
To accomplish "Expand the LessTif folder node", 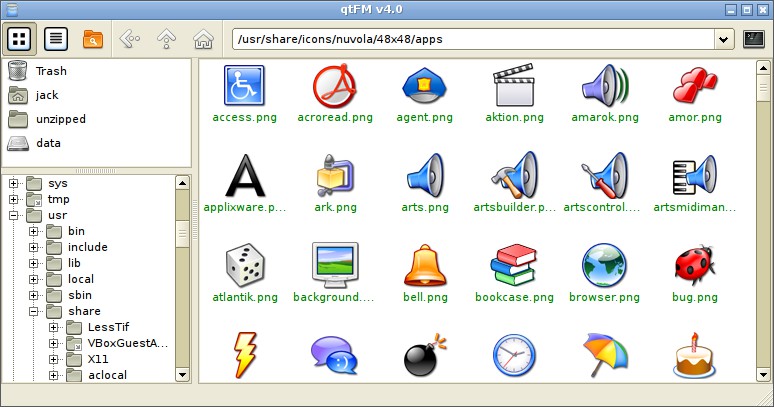I will (53, 328).
